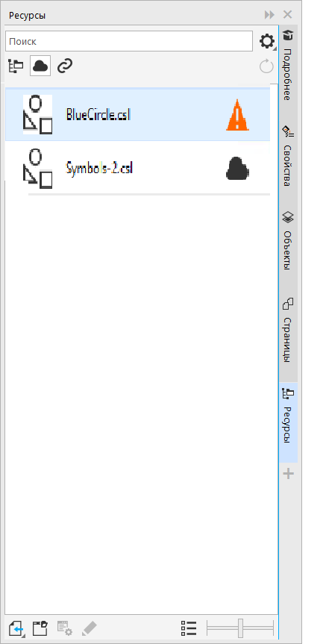Click the new library folder icon
The width and height of the screenshot is (326, 644).
point(40,628)
